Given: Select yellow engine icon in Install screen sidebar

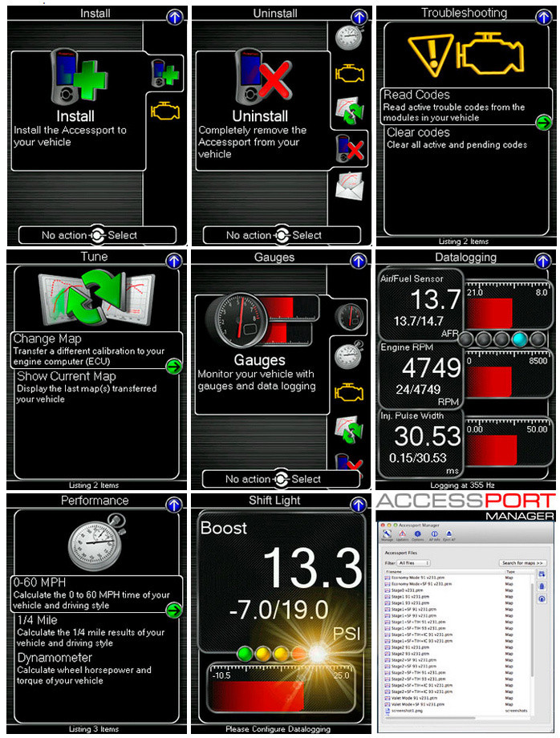Looking at the screenshot, I should 165,111.
